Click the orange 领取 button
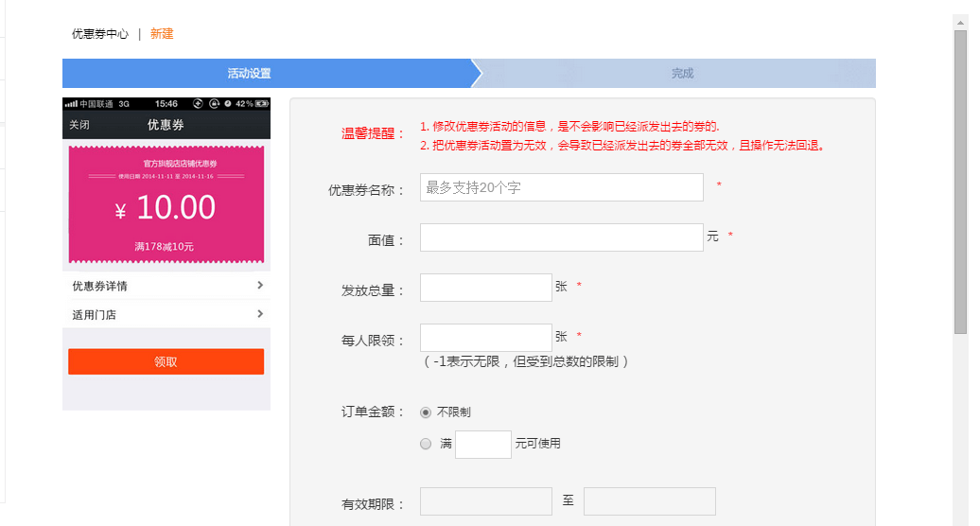This screenshot has width=980, height=526. 166,361
